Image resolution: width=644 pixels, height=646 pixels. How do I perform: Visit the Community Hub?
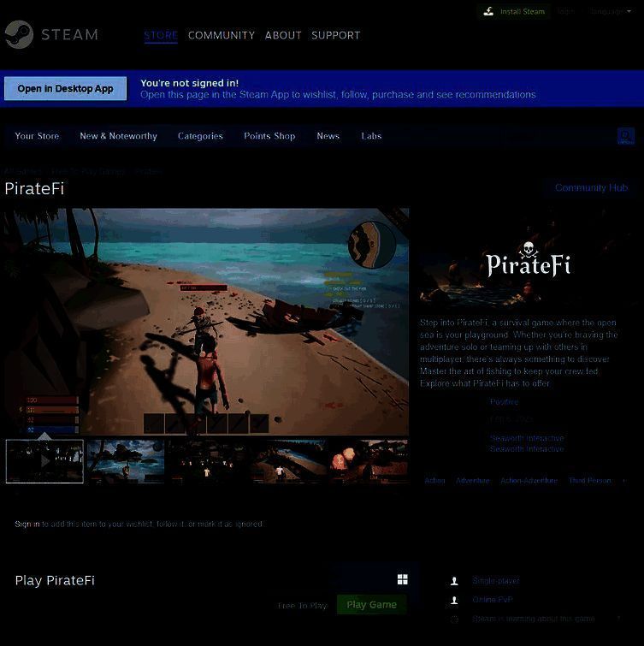pyautogui.click(x=591, y=188)
